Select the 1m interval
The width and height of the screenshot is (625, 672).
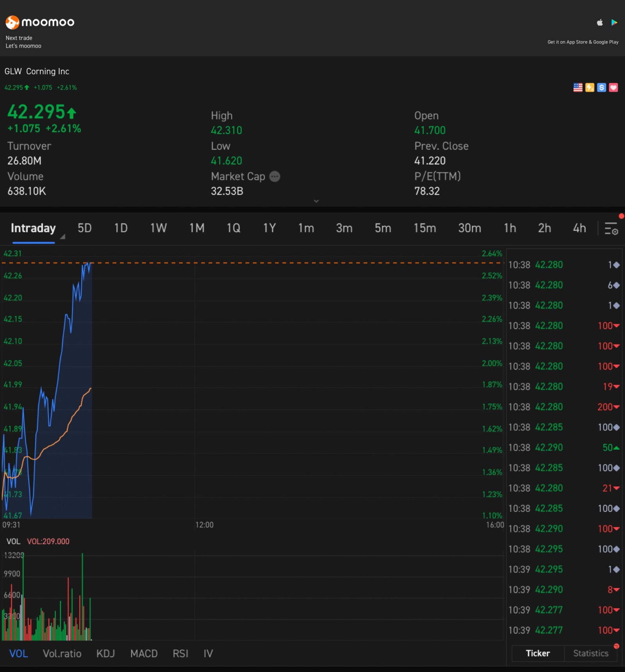(x=306, y=228)
